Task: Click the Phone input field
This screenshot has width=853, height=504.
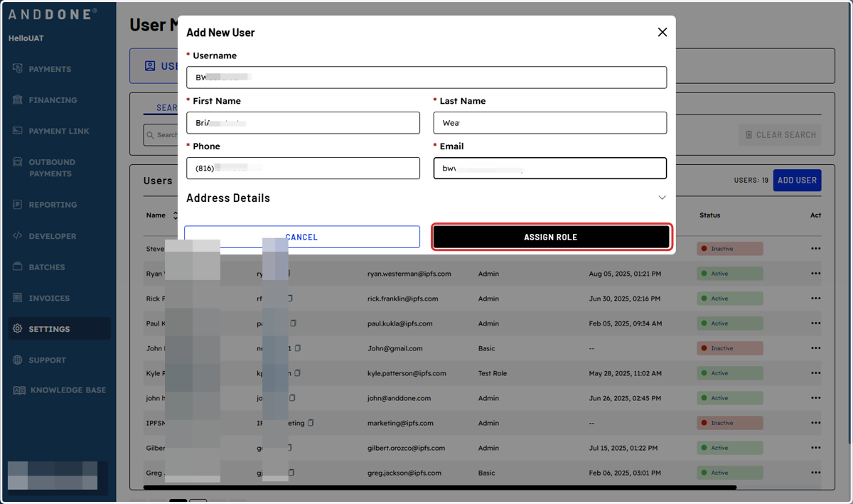Action: (304, 168)
